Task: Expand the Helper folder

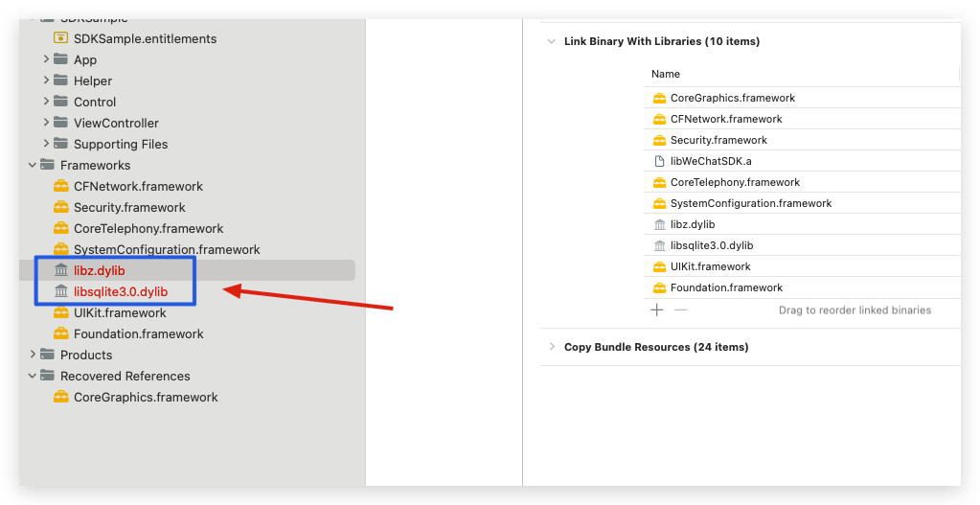Action: (x=46, y=80)
